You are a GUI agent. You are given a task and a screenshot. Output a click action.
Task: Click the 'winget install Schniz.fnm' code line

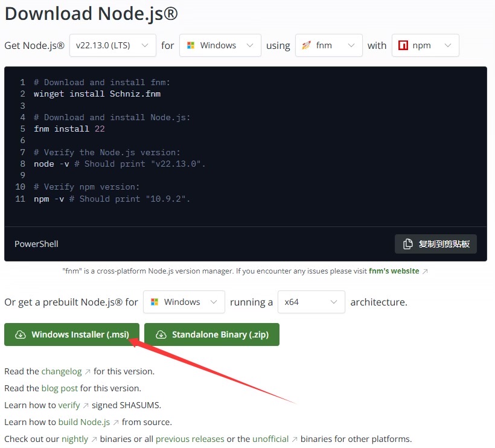click(x=97, y=94)
